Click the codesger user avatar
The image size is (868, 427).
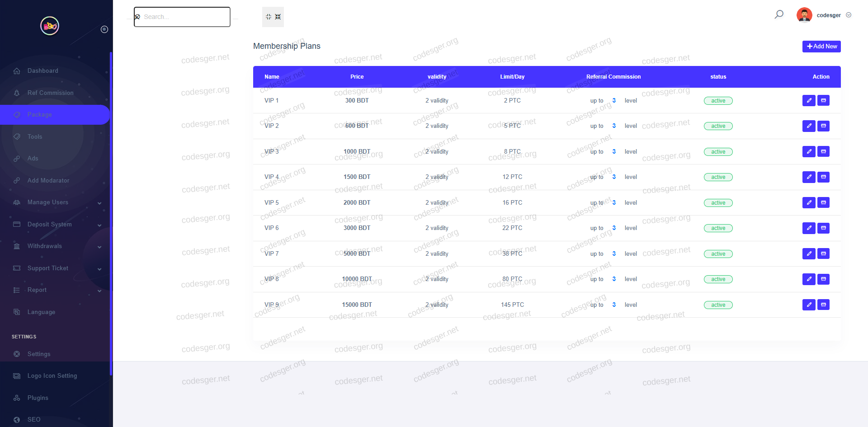pos(804,15)
